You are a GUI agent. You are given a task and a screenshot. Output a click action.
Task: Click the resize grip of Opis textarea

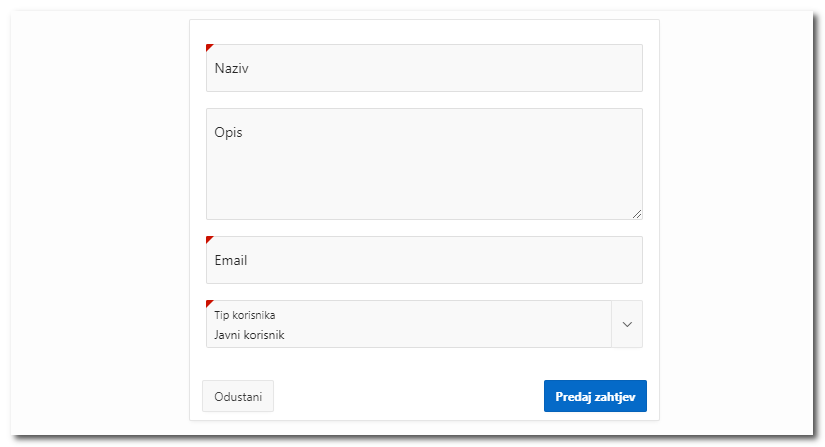pos(637,214)
